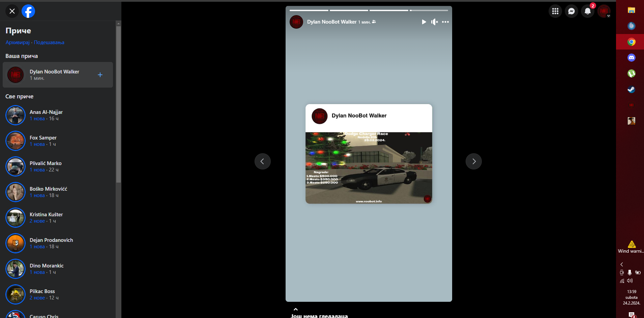Click the Подешавања link
This screenshot has height=318, width=644.
click(x=49, y=42)
